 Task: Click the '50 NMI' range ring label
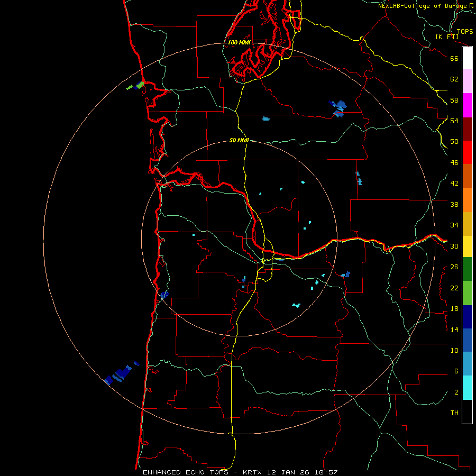239,140
